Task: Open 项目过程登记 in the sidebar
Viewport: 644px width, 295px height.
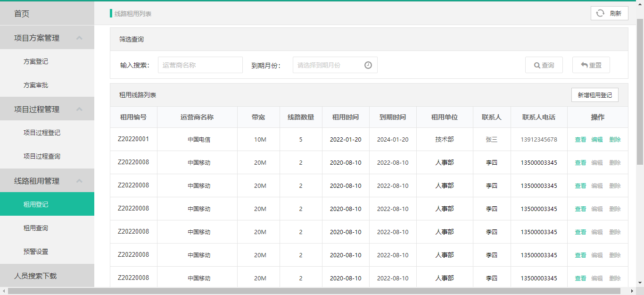Action: tap(47, 133)
